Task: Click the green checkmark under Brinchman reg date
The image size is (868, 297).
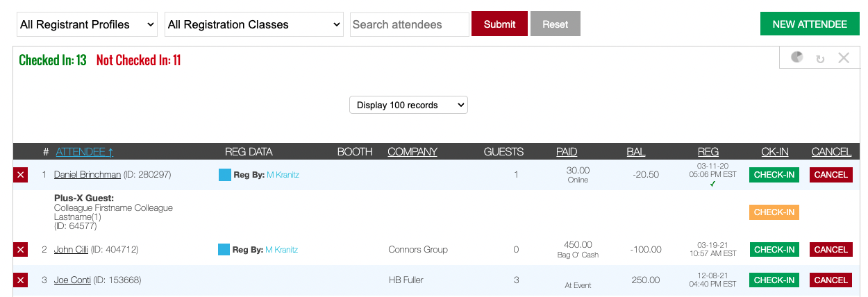Action: (x=712, y=184)
